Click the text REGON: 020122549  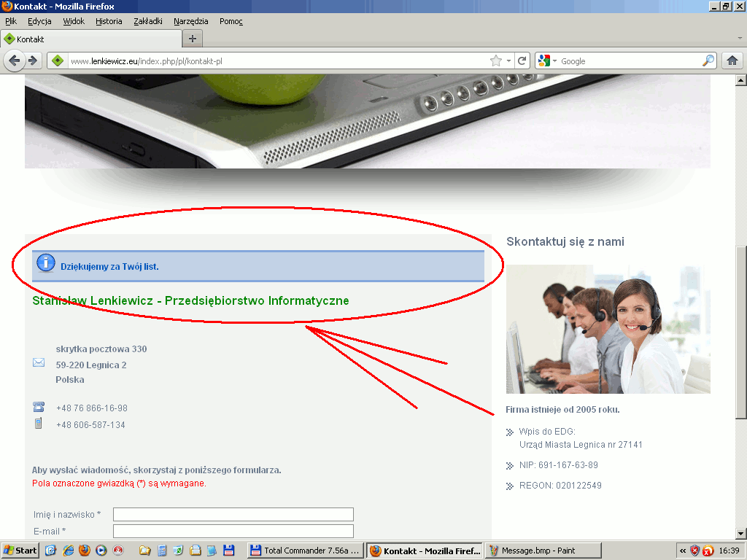tap(560, 485)
